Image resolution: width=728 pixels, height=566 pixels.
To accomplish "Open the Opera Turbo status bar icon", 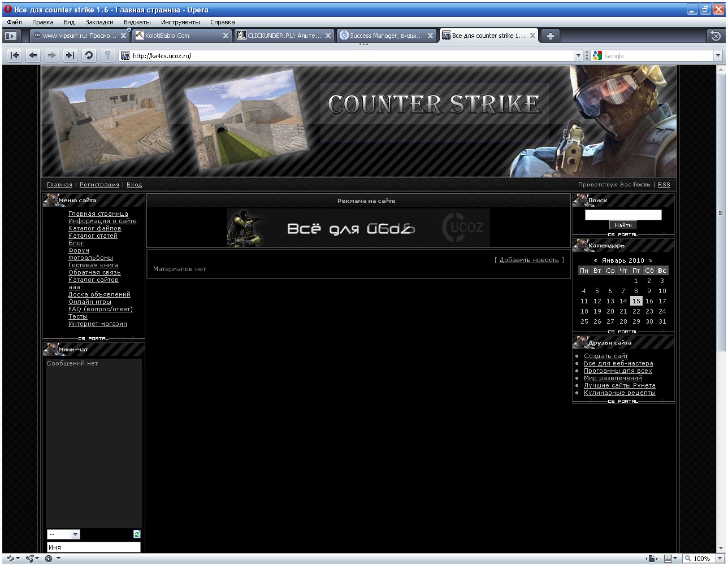I will coord(48,559).
